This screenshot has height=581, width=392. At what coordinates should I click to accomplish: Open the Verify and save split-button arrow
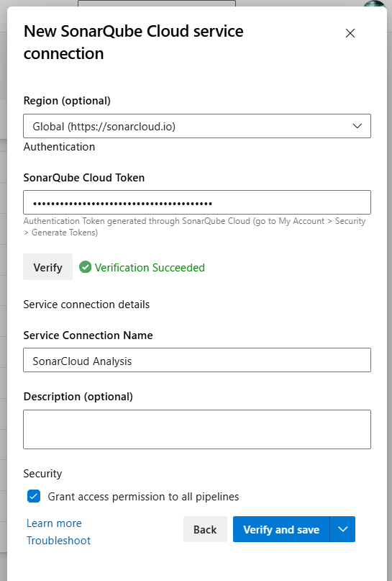pyautogui.click(x=342, y=529)
